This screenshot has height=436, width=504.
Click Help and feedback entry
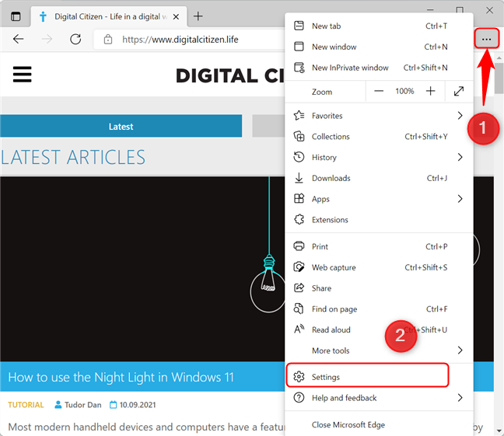pos(379,398)
